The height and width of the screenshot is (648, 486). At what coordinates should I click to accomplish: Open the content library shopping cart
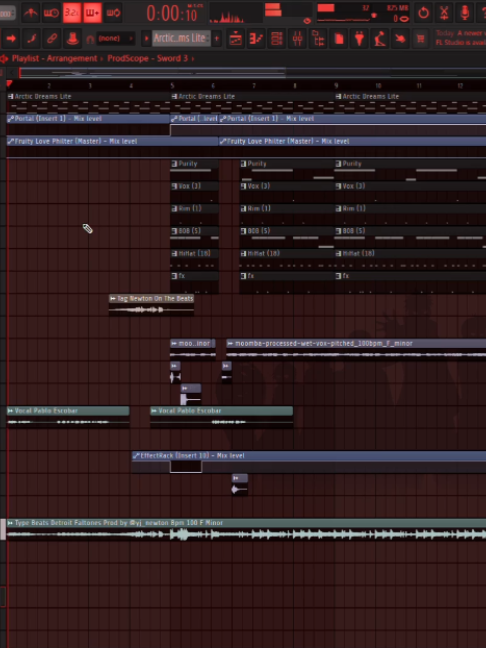click(421, 39)
